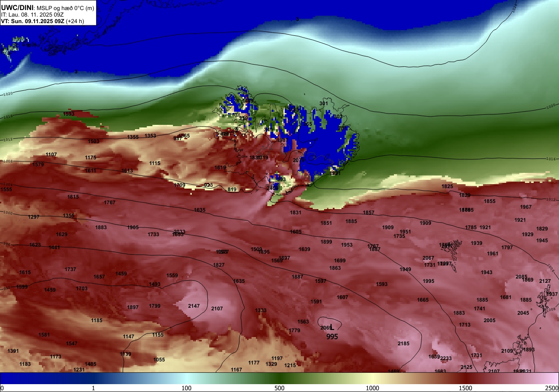Image resolution: width=559 pixels, height=392 pixels.
Task: Click the 1703 height value
Action: pos(82,289)
